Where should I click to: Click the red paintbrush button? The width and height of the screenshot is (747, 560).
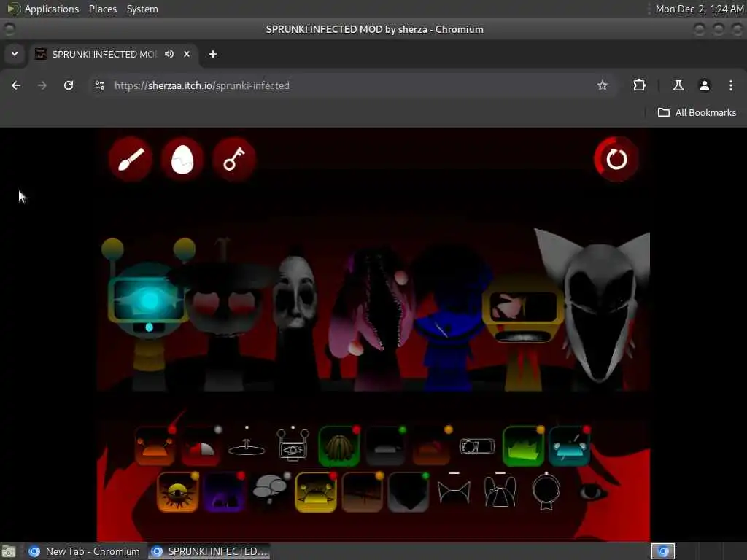130,159
